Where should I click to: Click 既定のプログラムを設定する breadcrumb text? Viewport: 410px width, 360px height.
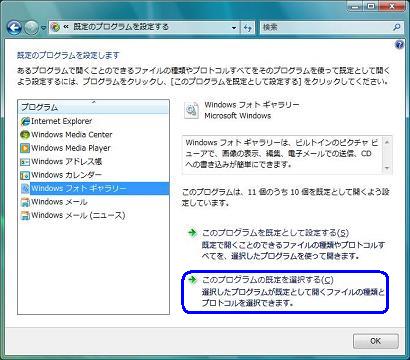pos(121,27)
